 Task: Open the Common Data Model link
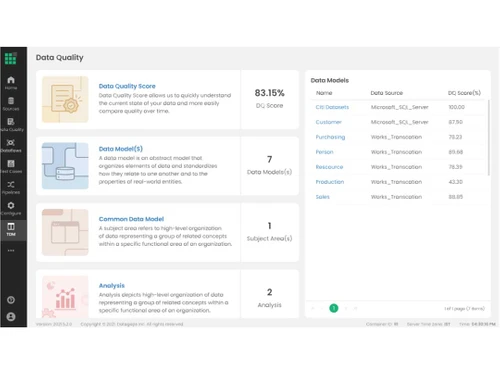point(131,219)
